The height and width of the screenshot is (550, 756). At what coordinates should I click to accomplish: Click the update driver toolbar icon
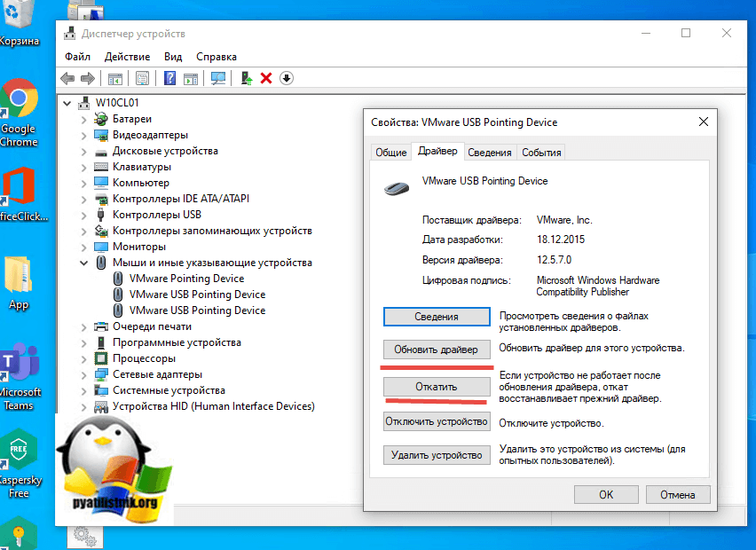tap(247, 78)
